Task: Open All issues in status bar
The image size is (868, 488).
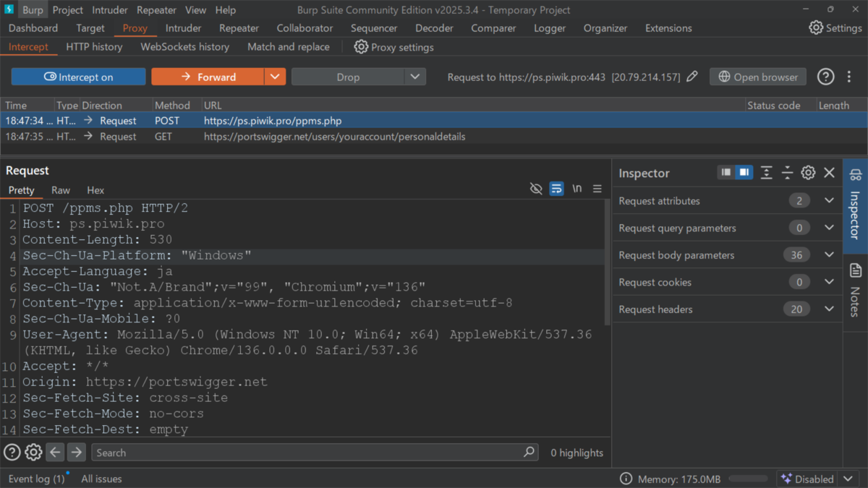Action: (101, 479)
